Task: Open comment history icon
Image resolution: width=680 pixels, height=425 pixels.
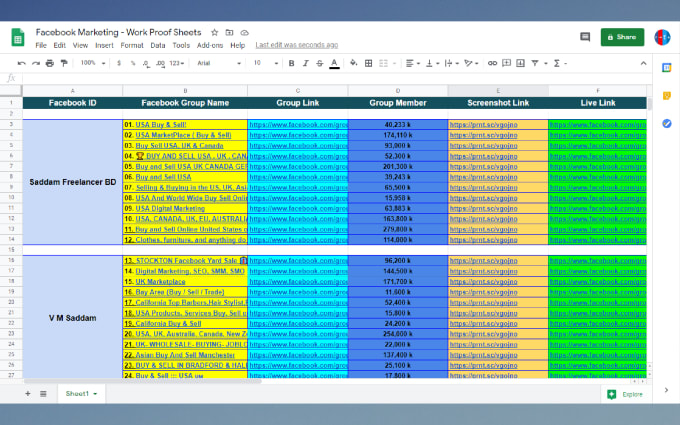Action: [x=585, y=37]
